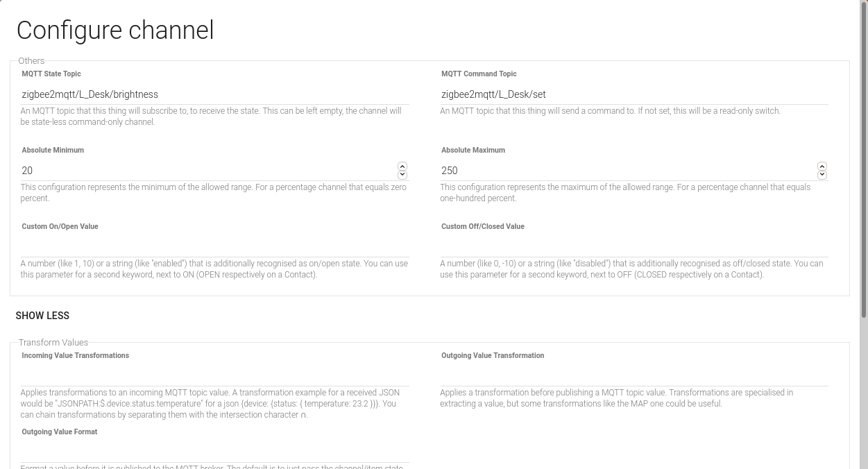Click the Absolute Maximum label
The height and width of the screenshot is (469, 868).
coord(473,151)
